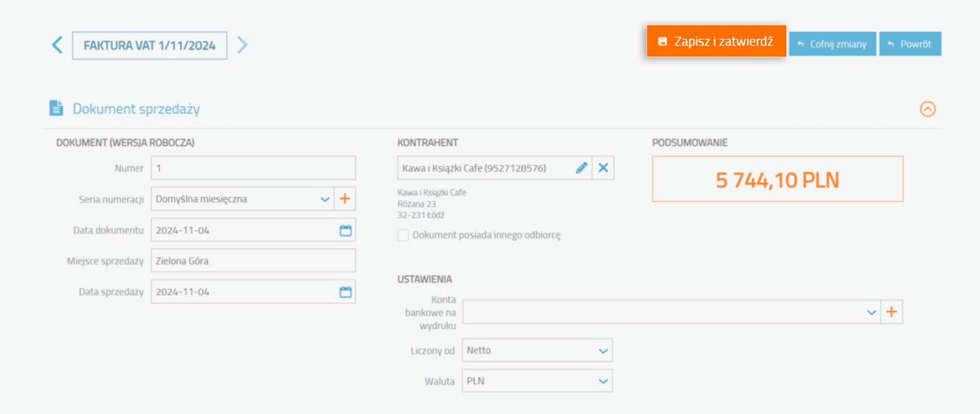This screenshot has width=980, height=414.
Task: Remove contractor with X icon
Action: pos(603,168)
